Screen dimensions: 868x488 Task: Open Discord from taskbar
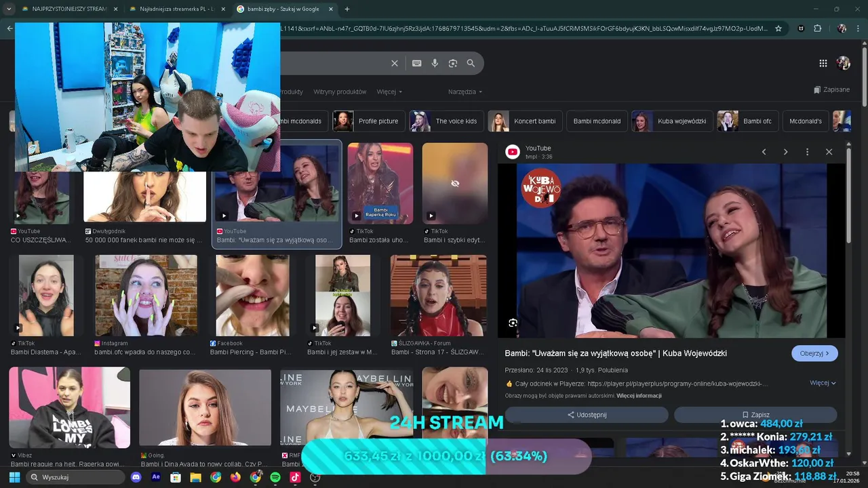[136, 477]
